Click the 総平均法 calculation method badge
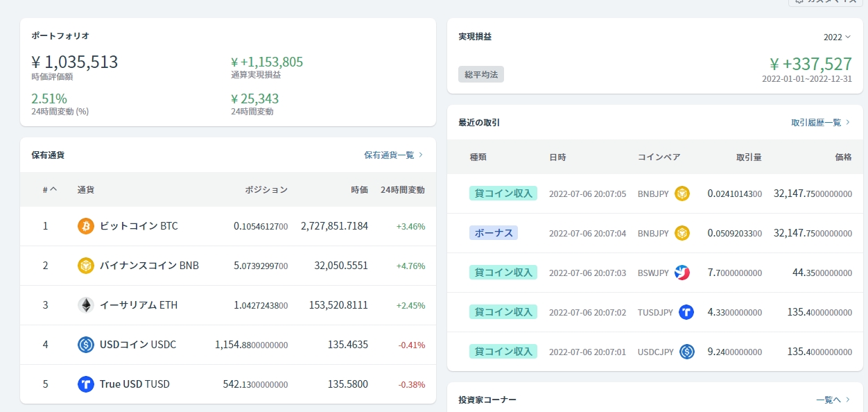Viewport: 868px width, 412px height. [481, 74]
